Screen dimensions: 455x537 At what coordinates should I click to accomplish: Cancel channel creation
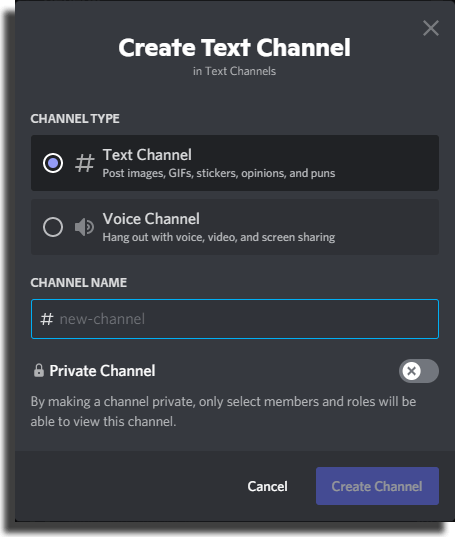[x=267, y=486]
